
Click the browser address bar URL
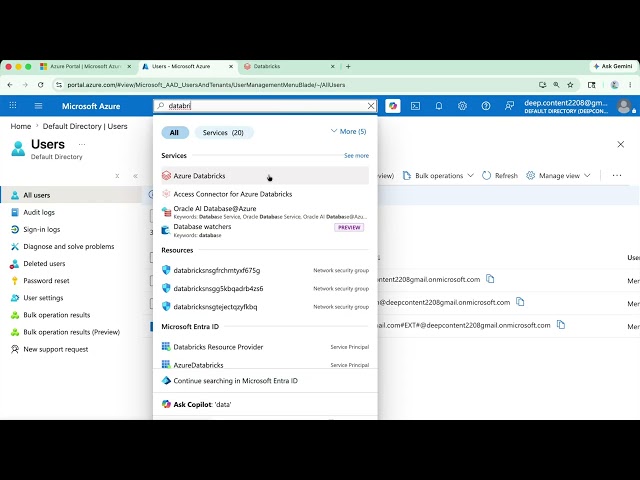[x=206, y=85]
